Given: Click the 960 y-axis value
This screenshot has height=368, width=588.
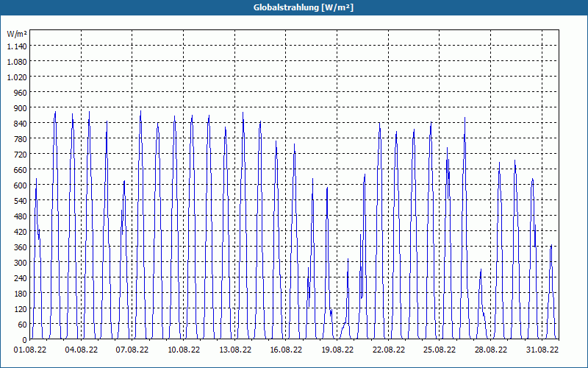Looking at the screenshot, I should [x=21, y=93].
